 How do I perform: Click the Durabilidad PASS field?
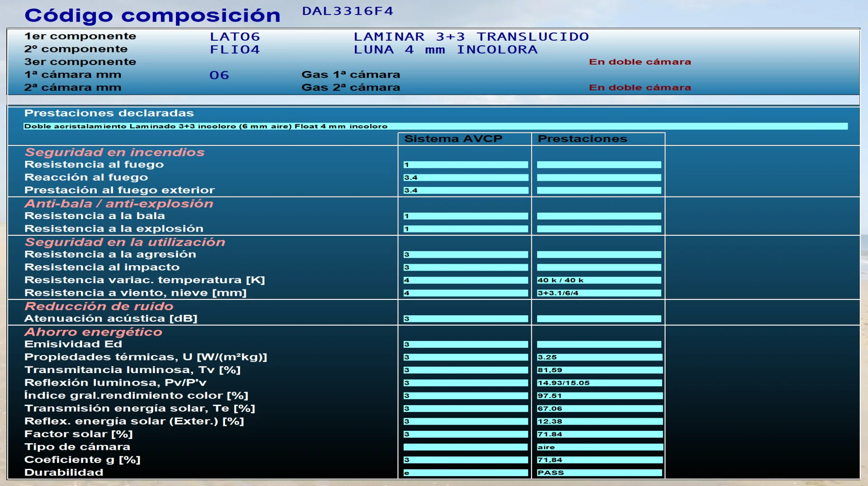[x=599, y=473]
